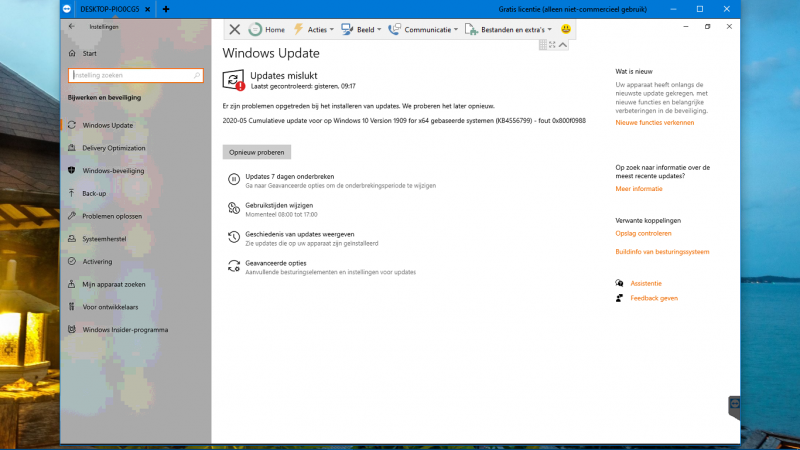Click the Instelling zoeken search field

coord(135,75)
